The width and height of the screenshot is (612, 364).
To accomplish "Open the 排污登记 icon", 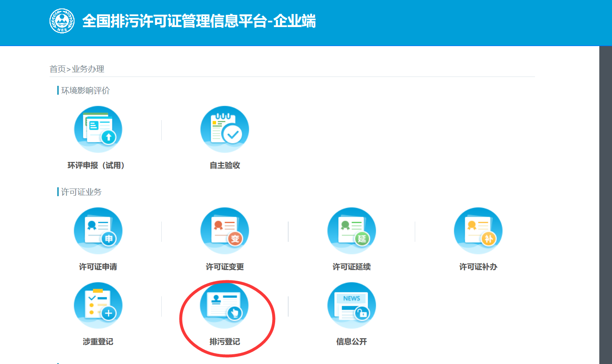I will point(225,306).
